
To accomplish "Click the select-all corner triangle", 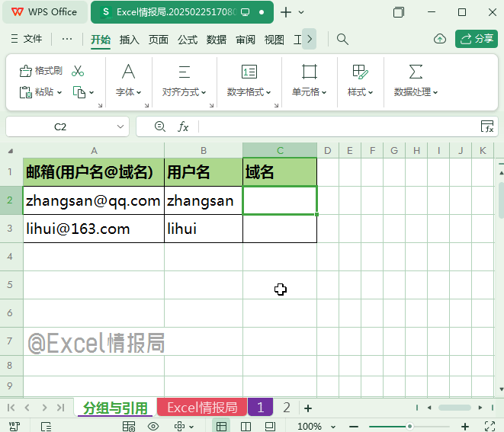I will tap(11, 151).
